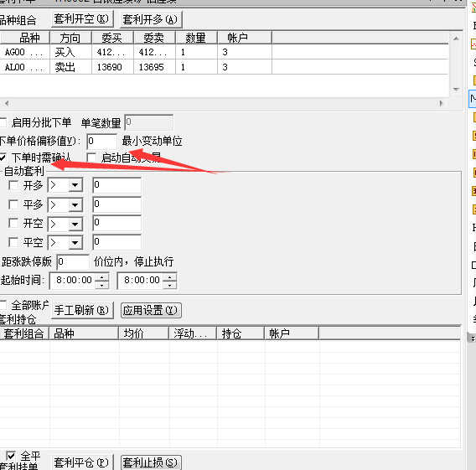Click the 委卖 column header
The height and width of the screenshot is (470, 476).
(154, 38)
